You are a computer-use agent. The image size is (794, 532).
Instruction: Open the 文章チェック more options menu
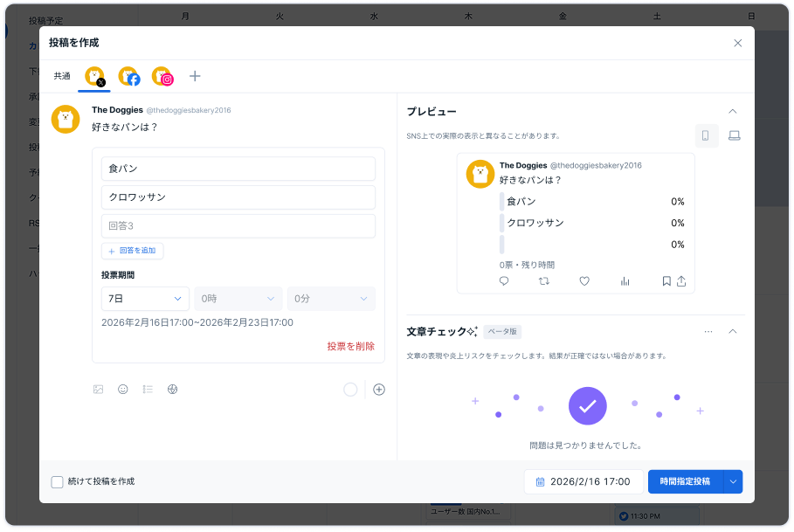coord(708,332)
